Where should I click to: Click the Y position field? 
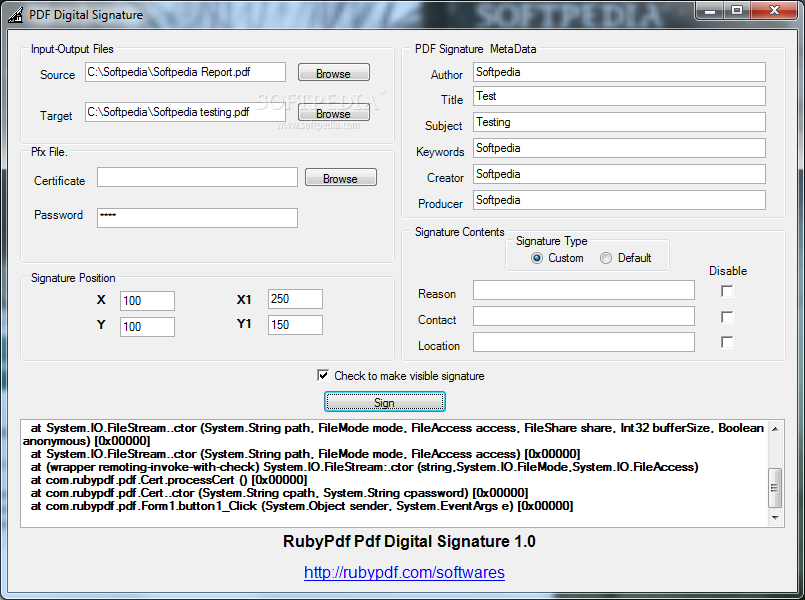[x=147, y=327]
